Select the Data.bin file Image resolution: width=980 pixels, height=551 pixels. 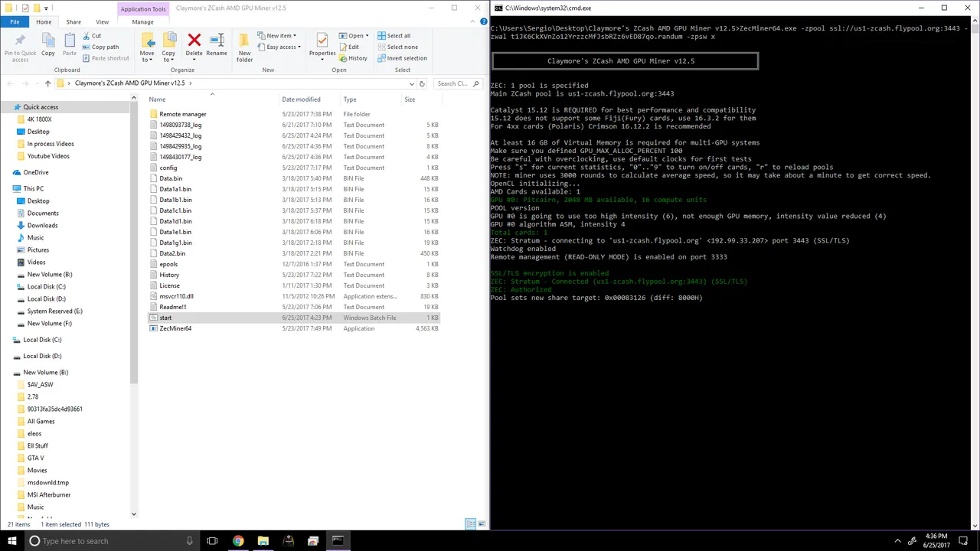(171, 178)
